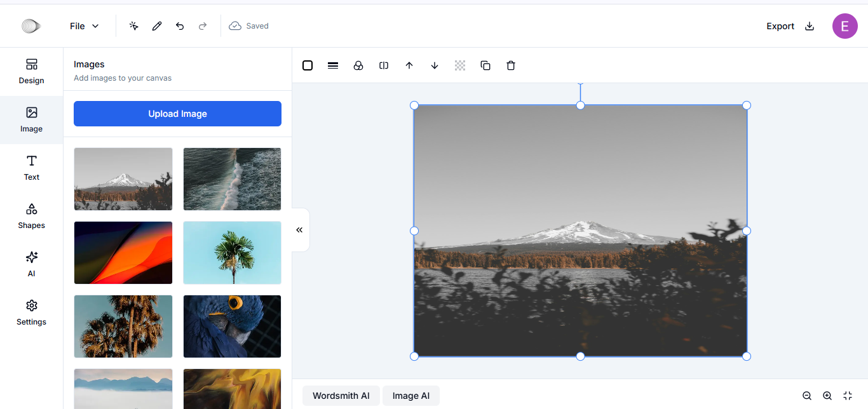Bring the image forward with up arrow

pos(409,65)
